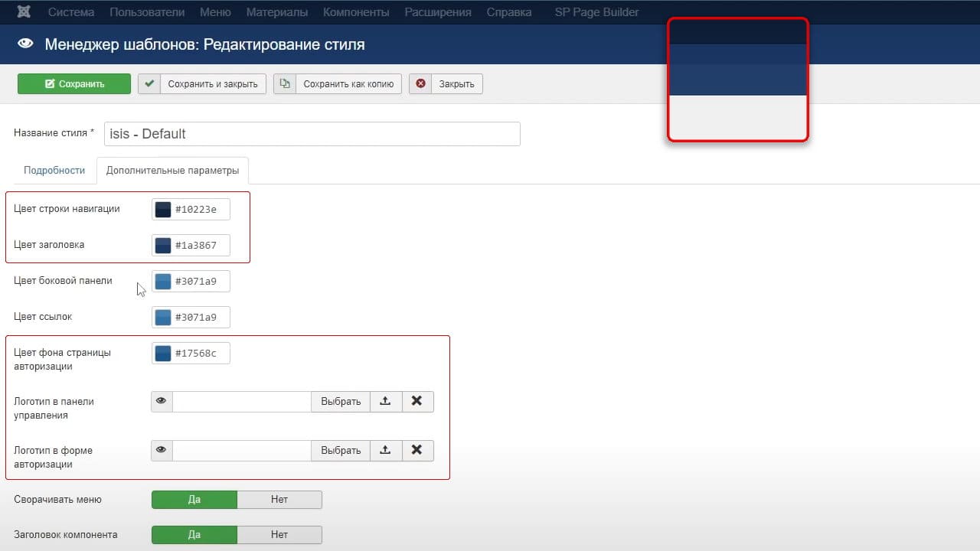Preview the Логотип в панели управления image
Viewport: 980px width, 551px height.
pyautogui.click(x=162, y=401)
